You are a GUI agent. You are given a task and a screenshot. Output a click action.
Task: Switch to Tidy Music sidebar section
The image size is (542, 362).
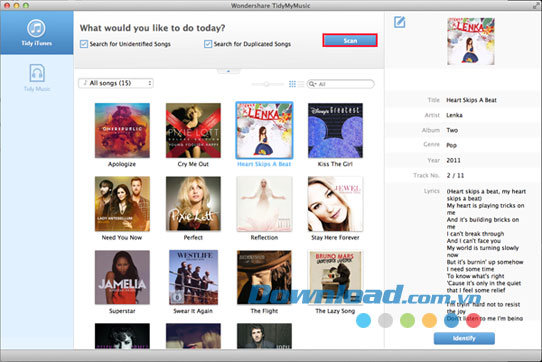[x=37, y=77]
